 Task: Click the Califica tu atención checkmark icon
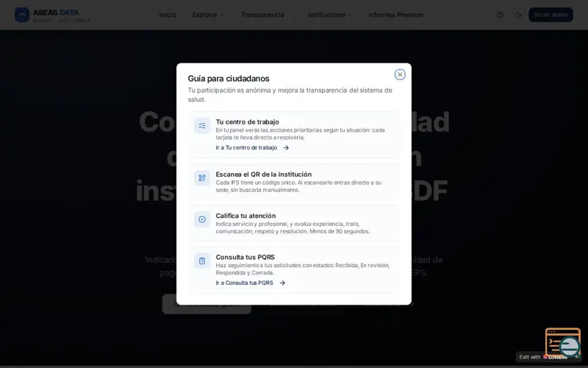tap(202, 219)
